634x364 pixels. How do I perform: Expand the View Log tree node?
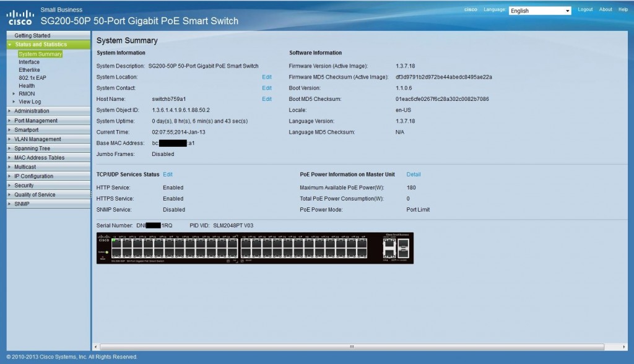[14, 102]
